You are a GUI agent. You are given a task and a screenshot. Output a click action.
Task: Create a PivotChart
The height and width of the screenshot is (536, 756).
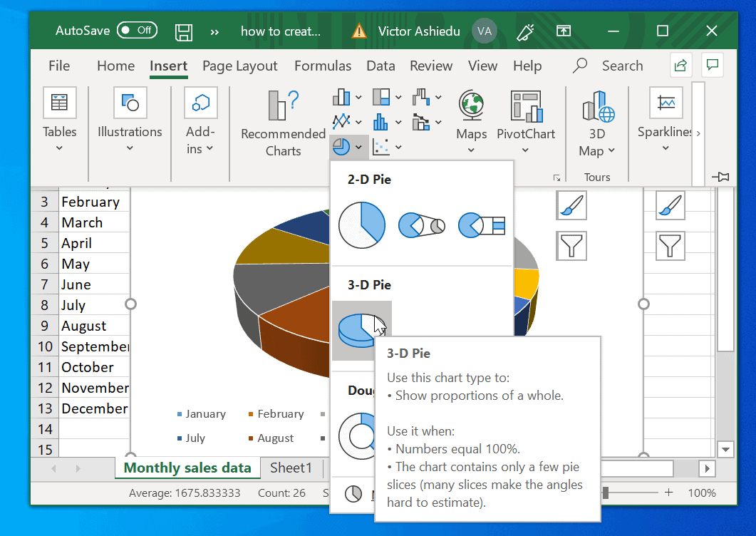click(526, 114)
